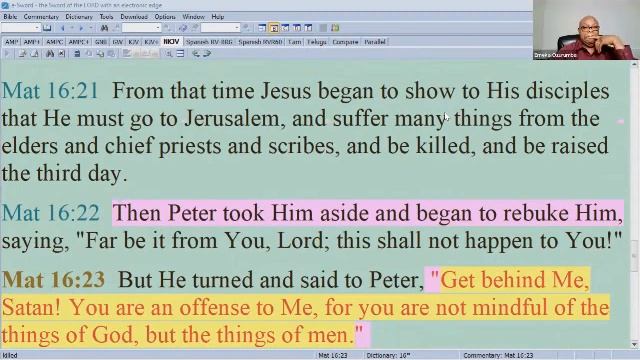
Task: Select the fourth window layout icon
Action: pyautogui.click(x=297, y=28)
